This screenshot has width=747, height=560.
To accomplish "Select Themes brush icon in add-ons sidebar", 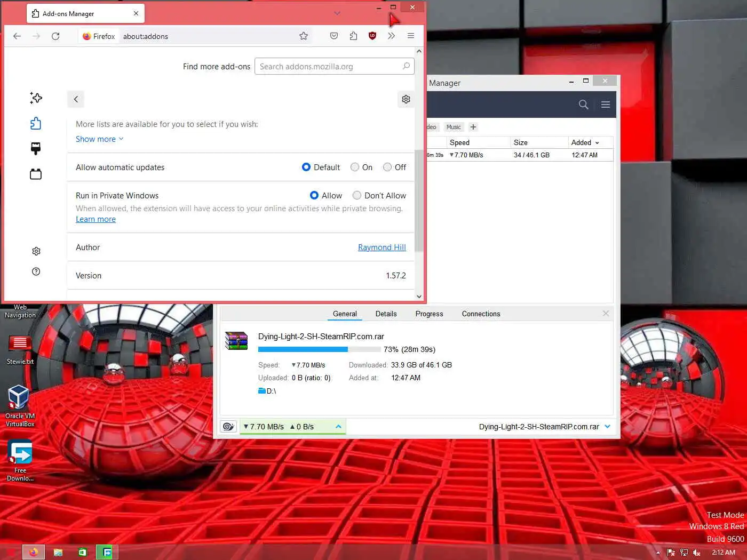I will [36, 148].
